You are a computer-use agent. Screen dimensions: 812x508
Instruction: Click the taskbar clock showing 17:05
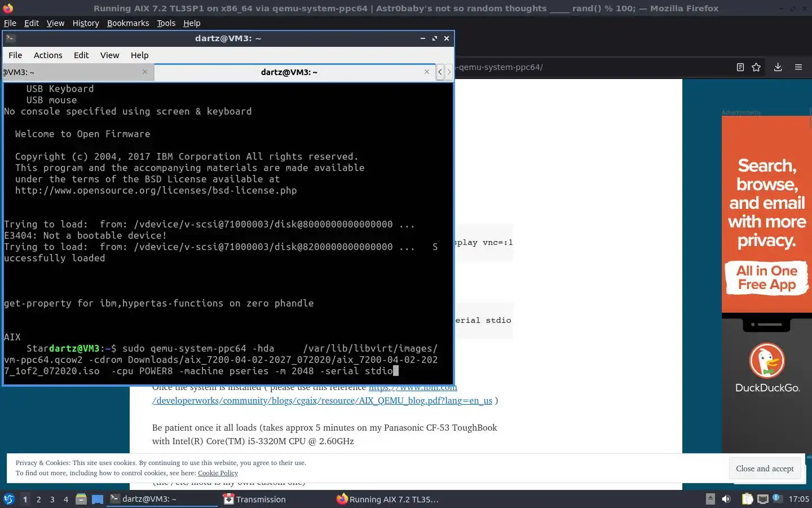(798, 499)
